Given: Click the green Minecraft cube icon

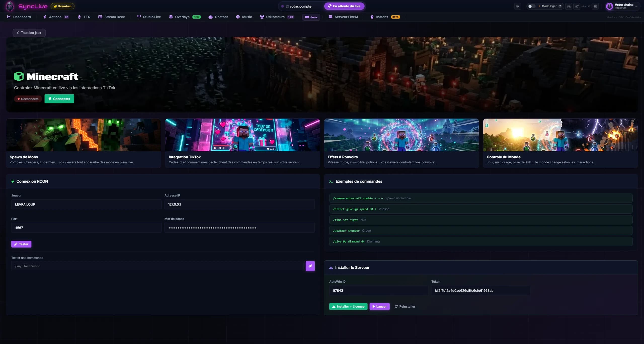Looking at the screenshot, I should point(19,76).
